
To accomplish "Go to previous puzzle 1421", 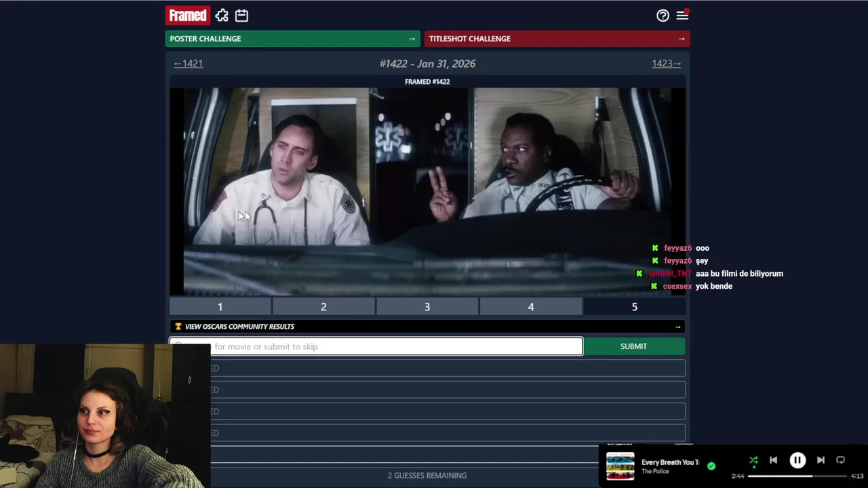I will point(188,64).
